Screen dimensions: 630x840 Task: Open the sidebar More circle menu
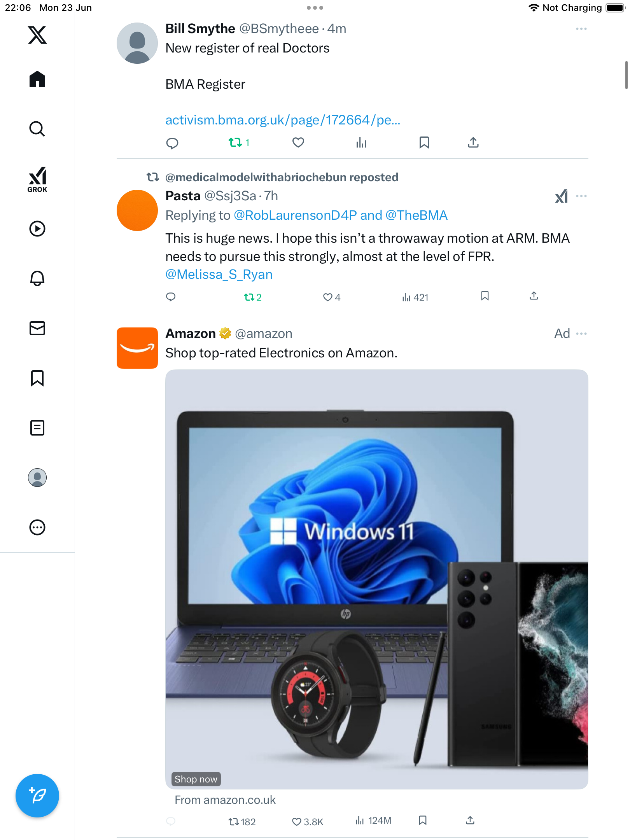tap(37, 527)
